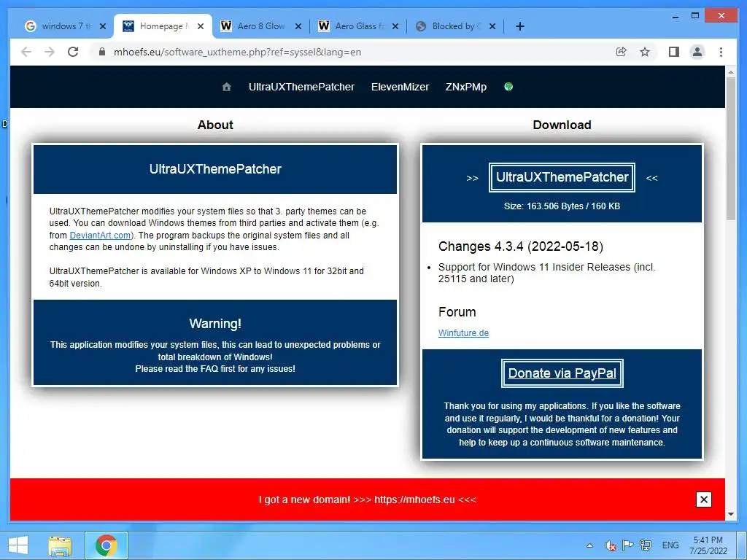Click the Donate via PayPal button
The height and width of the screenshot is (560, 747).
click(562, 373)
